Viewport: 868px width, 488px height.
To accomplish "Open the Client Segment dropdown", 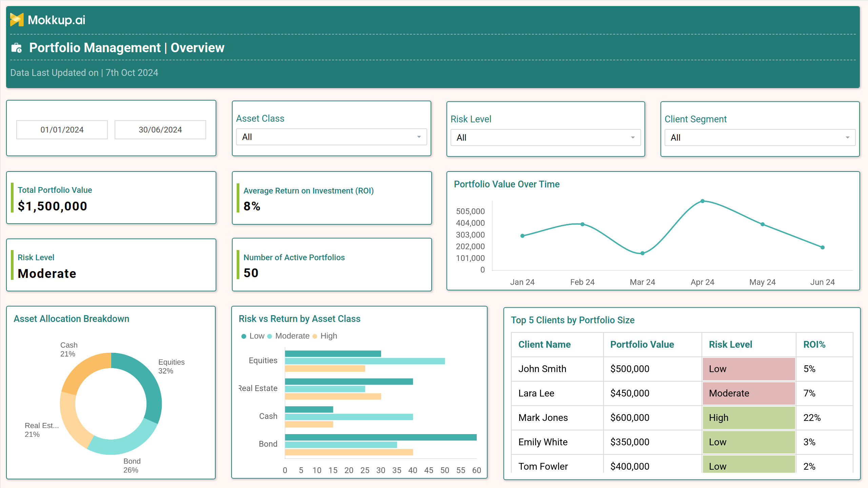I will (759, 138).
